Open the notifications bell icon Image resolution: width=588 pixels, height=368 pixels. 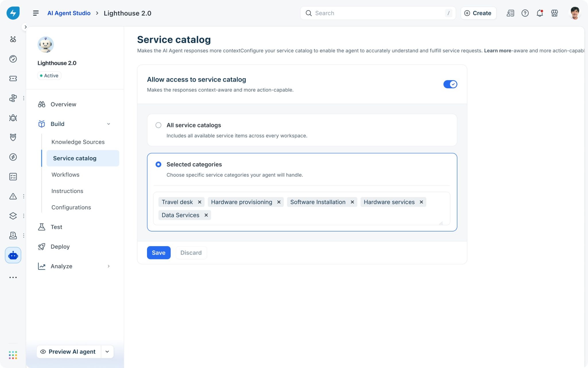pyautogui.click(x=540, y=13)
